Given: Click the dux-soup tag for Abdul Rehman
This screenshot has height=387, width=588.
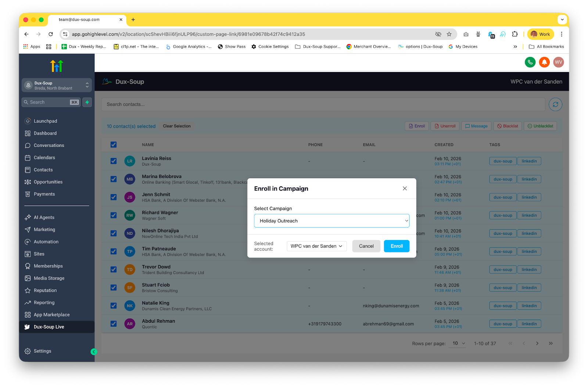Looking at the screenshot, I should coord(503,324).
